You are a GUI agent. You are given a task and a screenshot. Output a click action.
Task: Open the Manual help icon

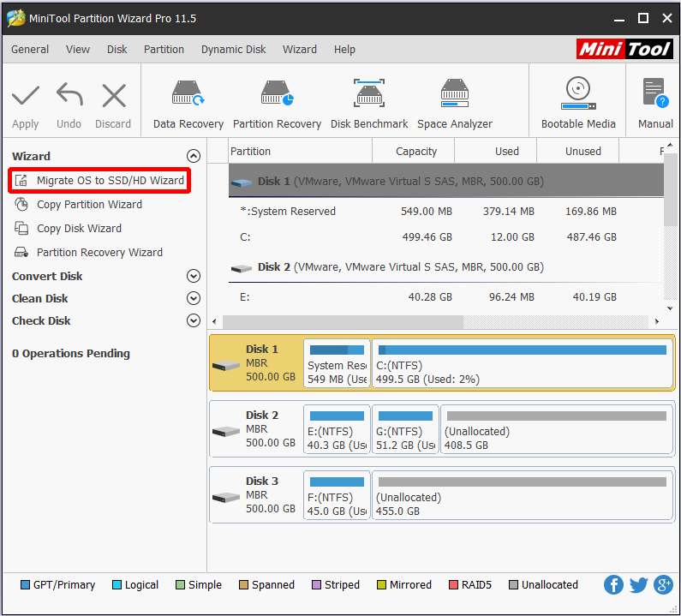656,93
